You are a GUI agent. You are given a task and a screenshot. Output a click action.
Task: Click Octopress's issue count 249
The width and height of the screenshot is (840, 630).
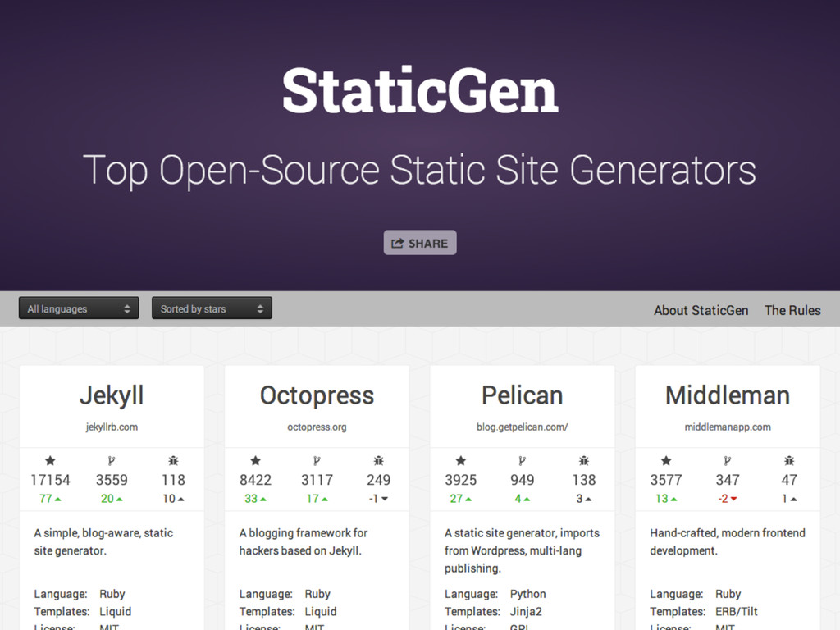[x=378, y=480]
